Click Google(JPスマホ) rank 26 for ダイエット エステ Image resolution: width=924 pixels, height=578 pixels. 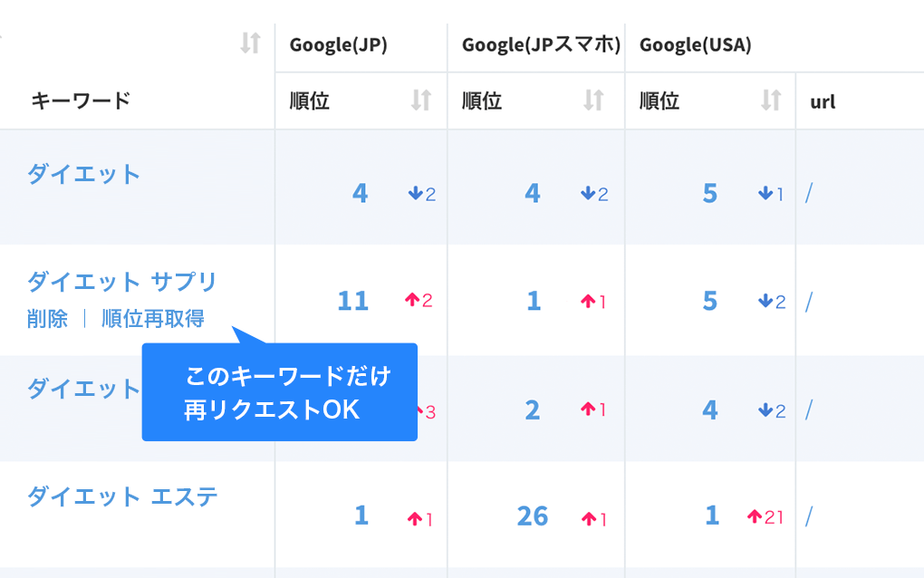533,516
